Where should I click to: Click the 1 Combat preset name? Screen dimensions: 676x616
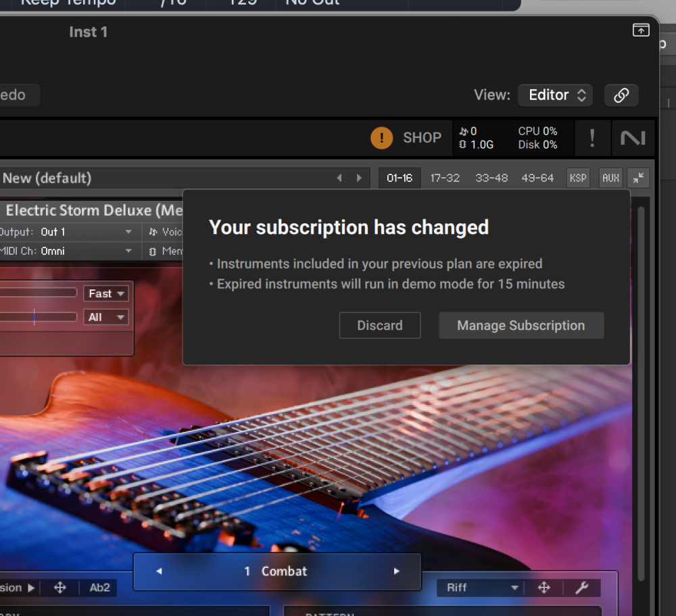point(276,571)
